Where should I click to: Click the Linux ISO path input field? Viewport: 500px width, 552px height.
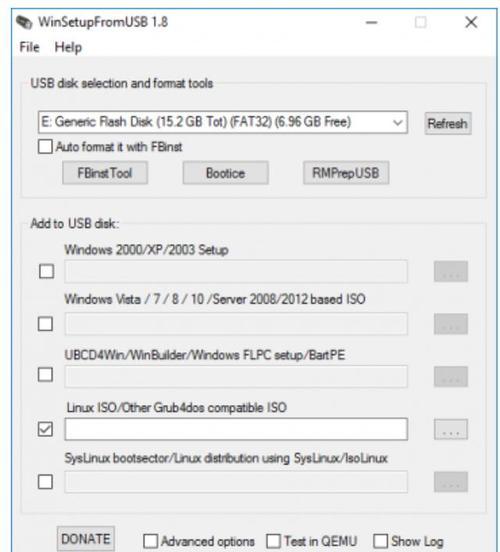coord(236,429)
